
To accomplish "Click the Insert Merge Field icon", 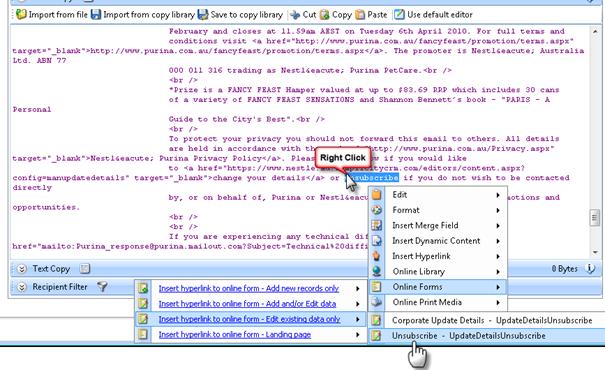I will click(377, 225).
